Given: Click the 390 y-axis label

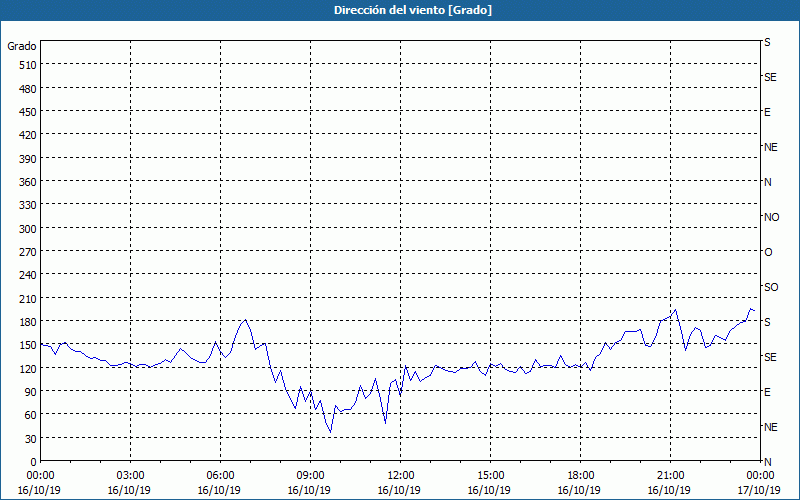Looking at the screenshot, I should coord(28,159).
